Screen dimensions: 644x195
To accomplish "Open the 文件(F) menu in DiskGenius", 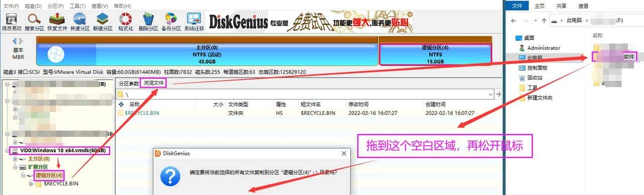I will pos(11,6).
